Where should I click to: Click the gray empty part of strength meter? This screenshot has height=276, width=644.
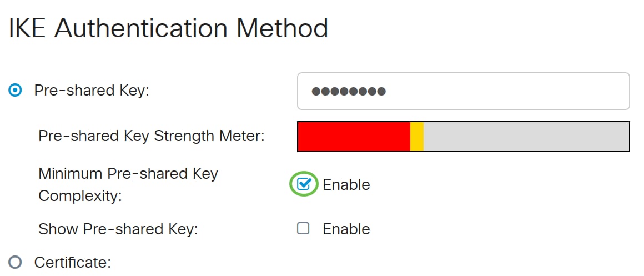tap(526, 137)
